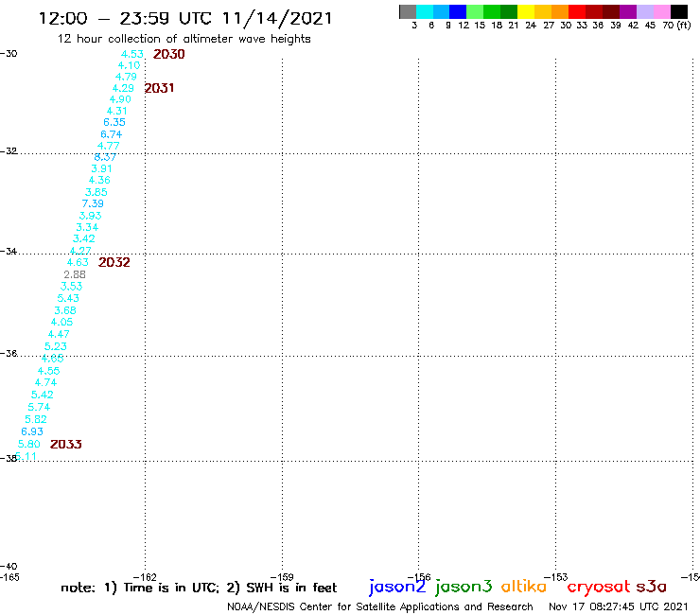Viewport: 700px width, 615px height.
Task: Click the chart title with the UTC date range
Action: pyautogui.click(x=185, y=19)
